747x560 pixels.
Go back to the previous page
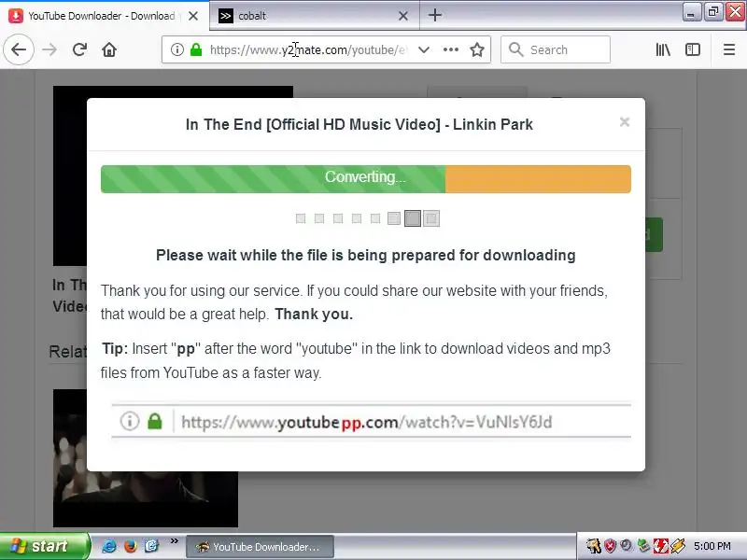pyautogui.click(x=19, y=49)
